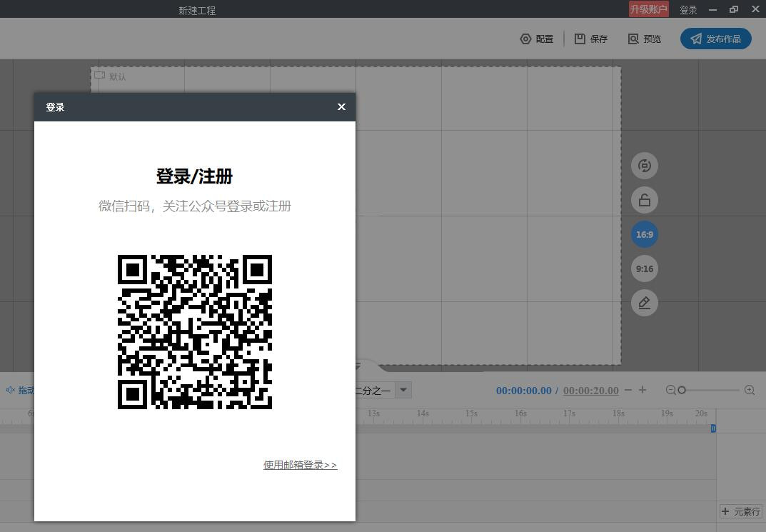Toggle the canvas lock icon
Viewport: 766px width, 532px height.
pos(645,200)
